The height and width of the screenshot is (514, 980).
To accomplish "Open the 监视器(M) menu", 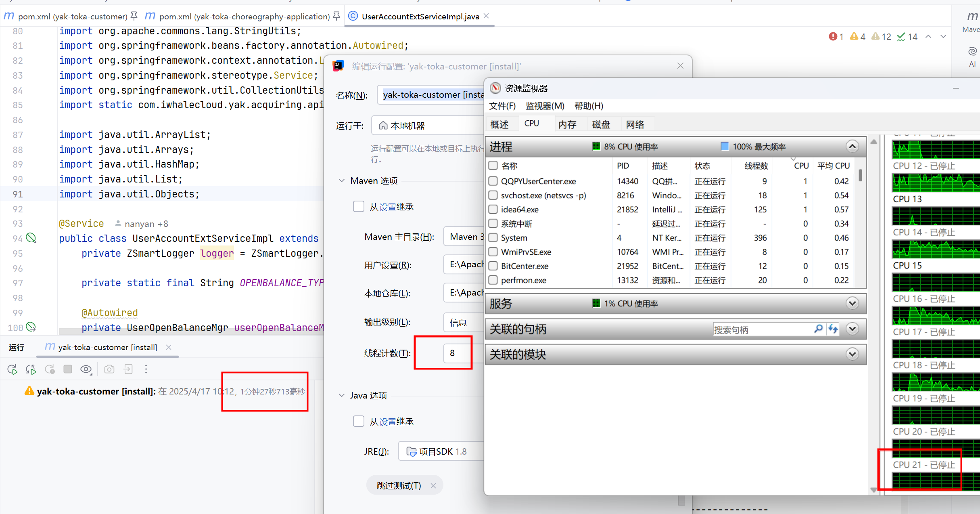I will tap(545, 106).
